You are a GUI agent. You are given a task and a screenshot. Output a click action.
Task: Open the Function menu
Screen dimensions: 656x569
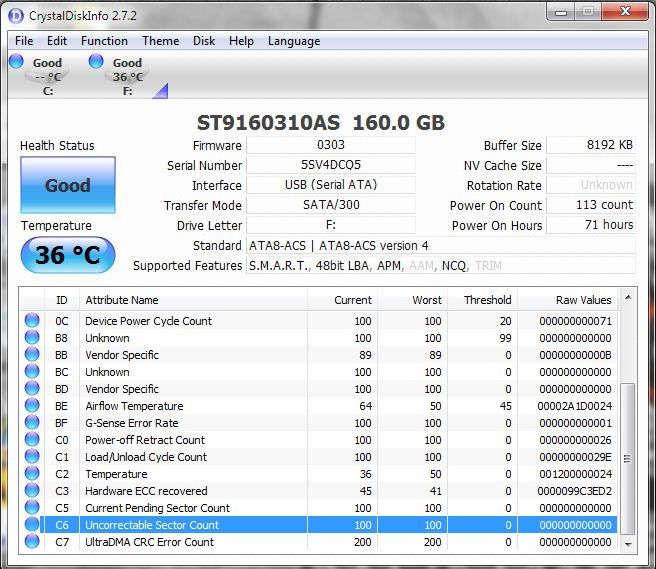(x=104, y=41)
